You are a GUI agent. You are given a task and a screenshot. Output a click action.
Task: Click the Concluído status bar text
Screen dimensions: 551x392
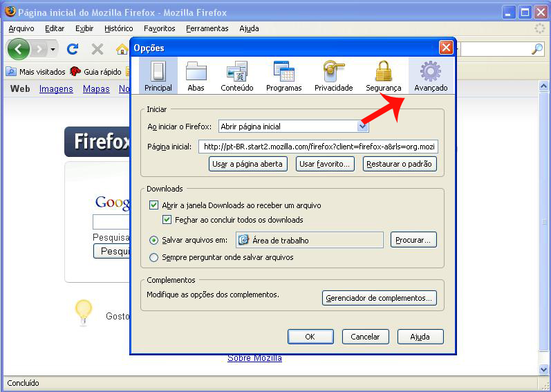[24, 383]
